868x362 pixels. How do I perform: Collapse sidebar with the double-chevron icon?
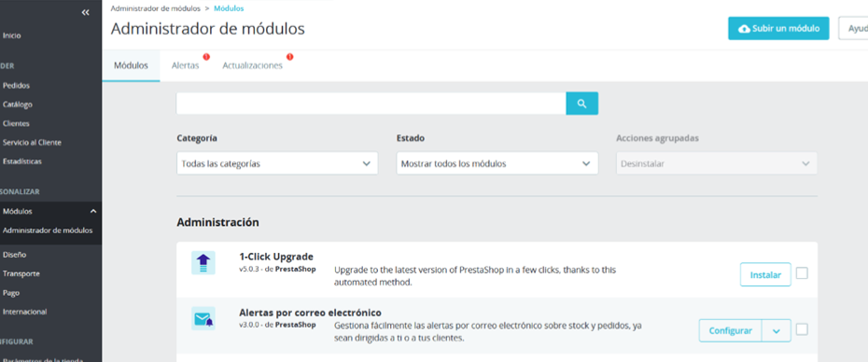click(85, 12)
